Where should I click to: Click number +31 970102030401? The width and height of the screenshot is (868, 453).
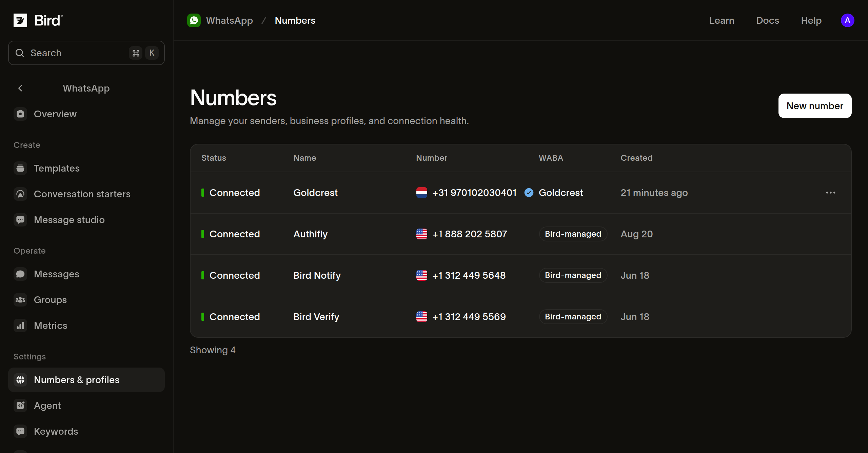point(474,193)
